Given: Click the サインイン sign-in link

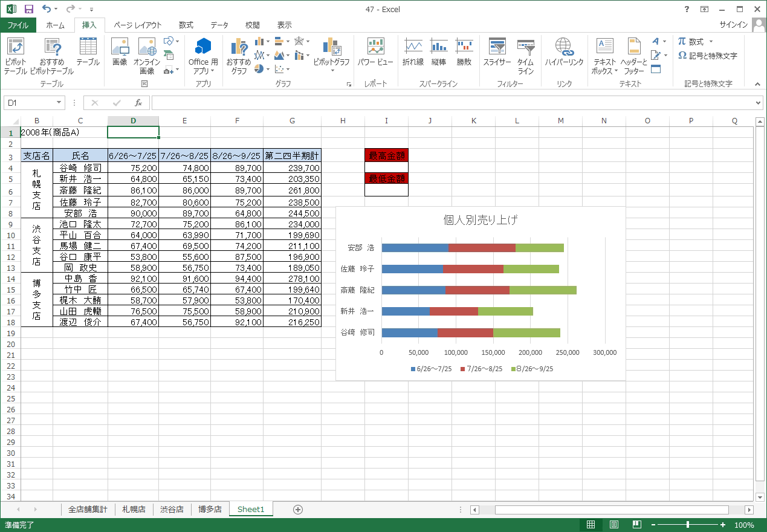Looking at the screenshot, I should [x=733, y=25].
